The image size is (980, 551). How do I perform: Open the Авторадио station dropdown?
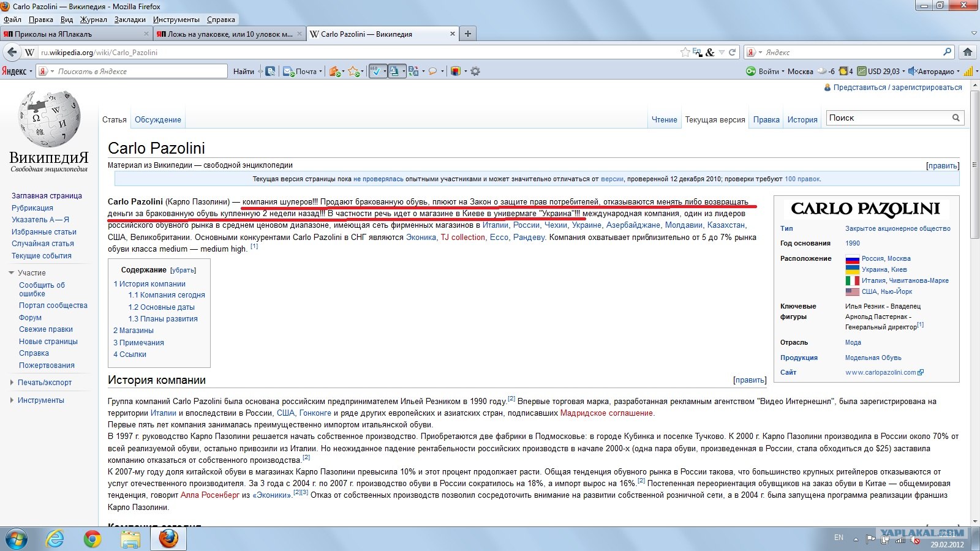coord(958,71)
